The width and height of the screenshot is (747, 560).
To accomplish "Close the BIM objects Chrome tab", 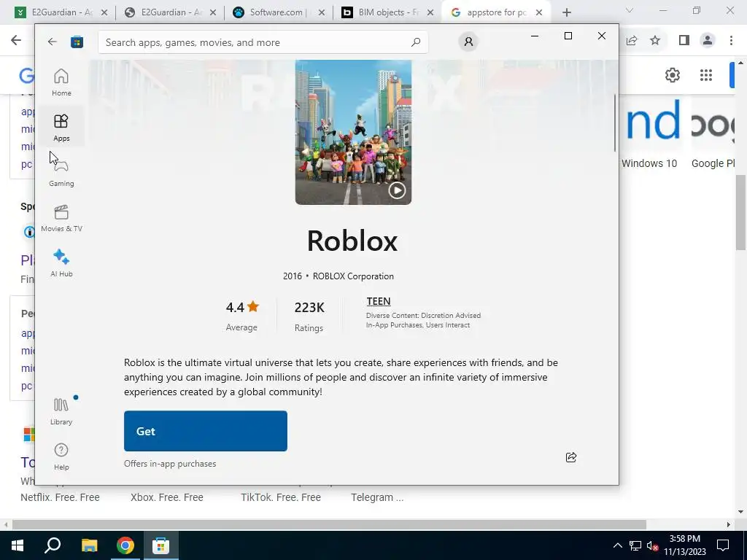I will point(430,12).
